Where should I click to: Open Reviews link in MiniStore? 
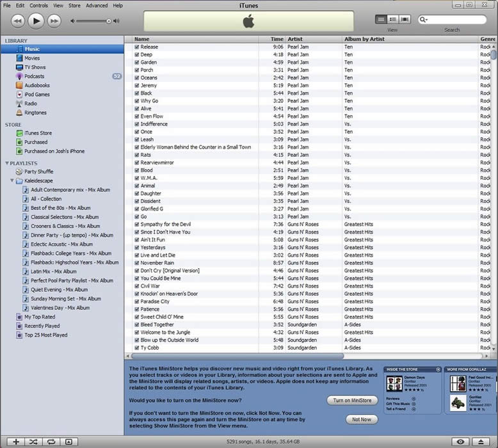pyautogui.click(x=393, y=399)
